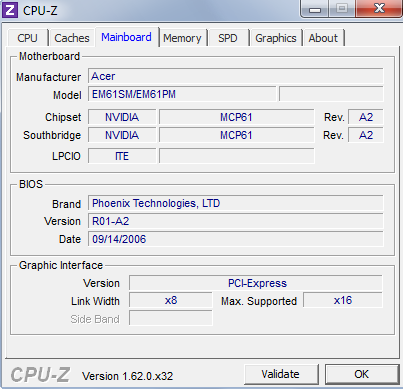Click the empty LPCIO model field
This screenshot has width=403, height=389.
(237, 156)
